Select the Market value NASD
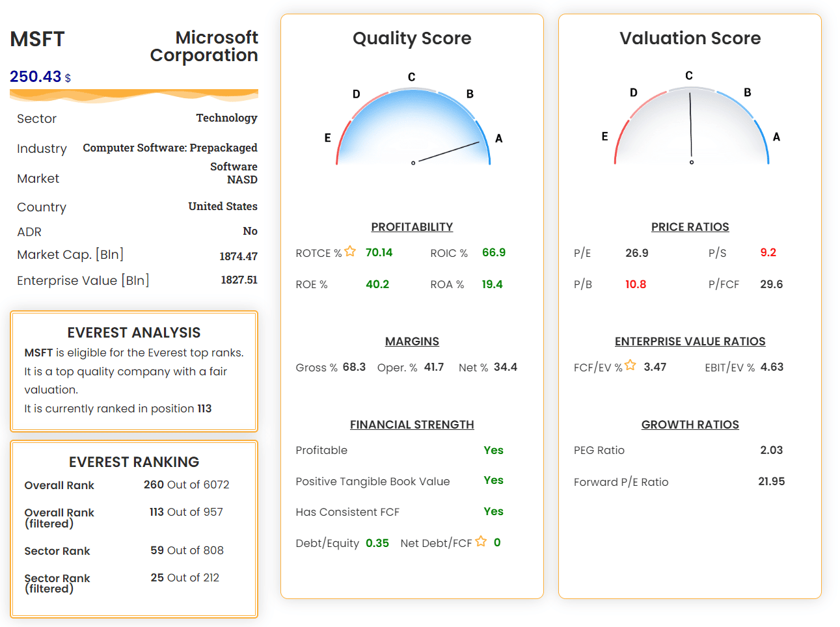The width and height of the screenshot is (840, 627). 242,180
